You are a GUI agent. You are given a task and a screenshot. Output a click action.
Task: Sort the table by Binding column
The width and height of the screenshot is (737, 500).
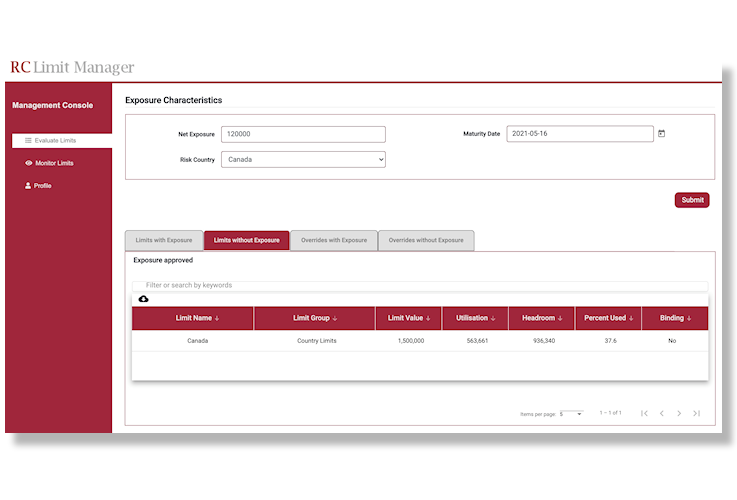tap(675, 318)
